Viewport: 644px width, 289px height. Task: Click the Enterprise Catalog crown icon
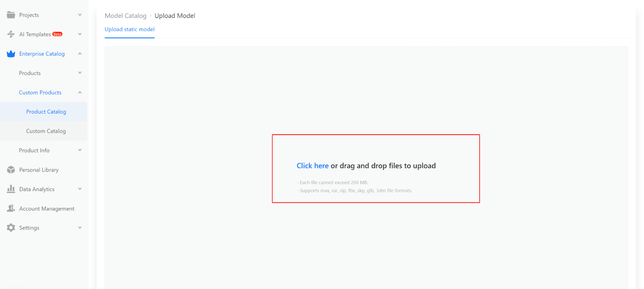point(11,54)
